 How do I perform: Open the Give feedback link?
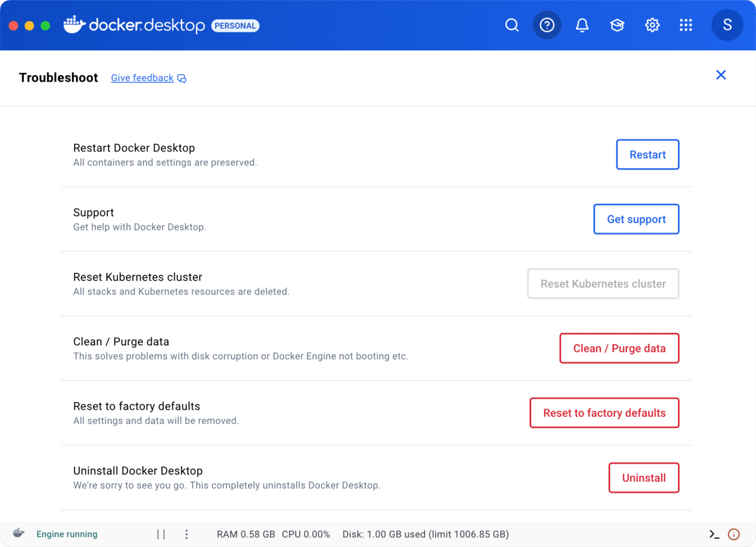coord(142,78)
